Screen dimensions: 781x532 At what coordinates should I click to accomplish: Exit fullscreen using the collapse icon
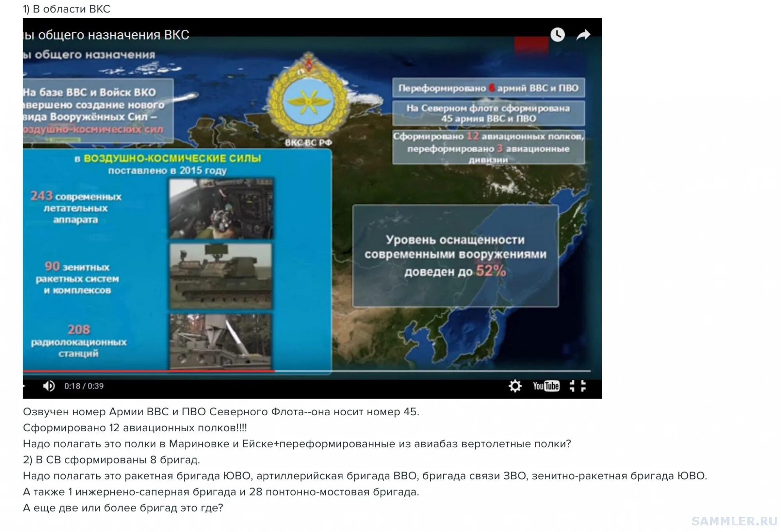click(578, 386)
